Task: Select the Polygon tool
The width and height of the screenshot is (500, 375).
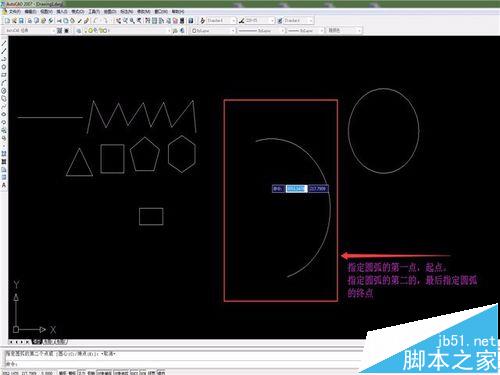Action: click(x=4, y=67)
